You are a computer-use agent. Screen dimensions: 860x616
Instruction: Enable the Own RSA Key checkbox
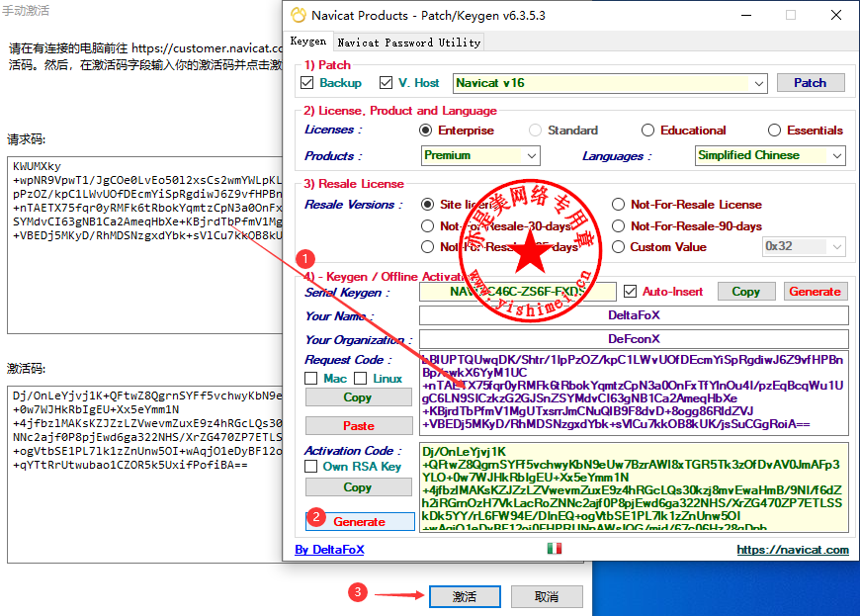point(311,467)
